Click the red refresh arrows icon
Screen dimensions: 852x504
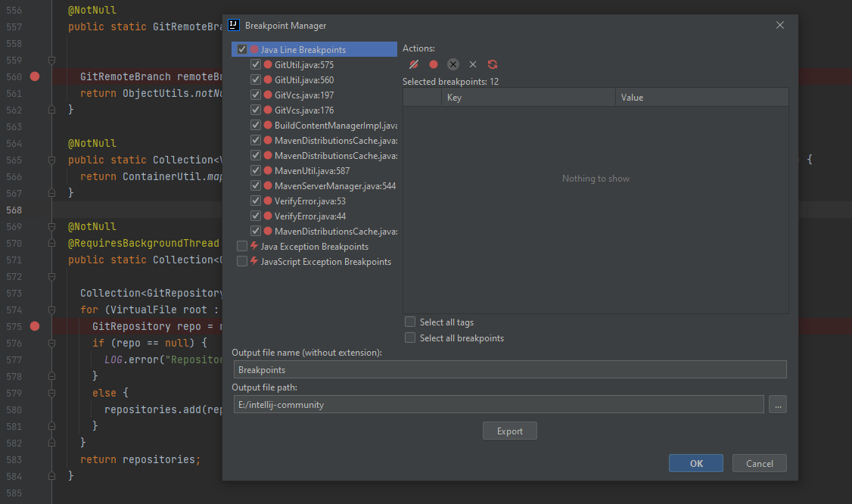coord(491,64)
